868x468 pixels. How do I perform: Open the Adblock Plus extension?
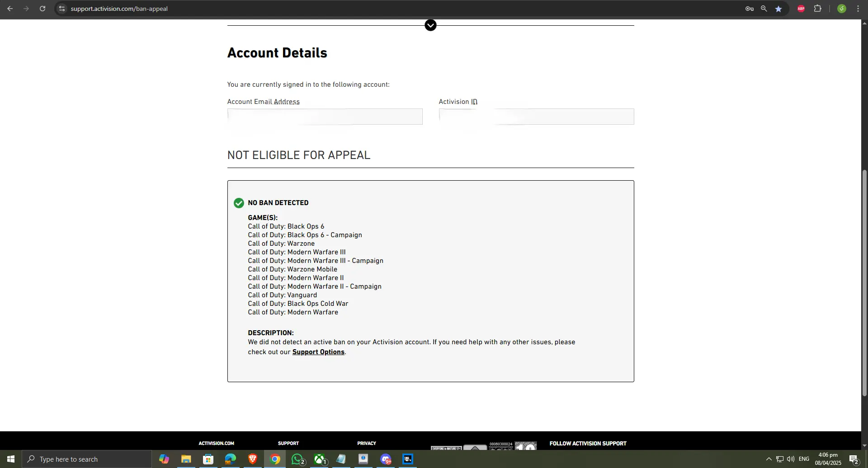coord(801,9)
